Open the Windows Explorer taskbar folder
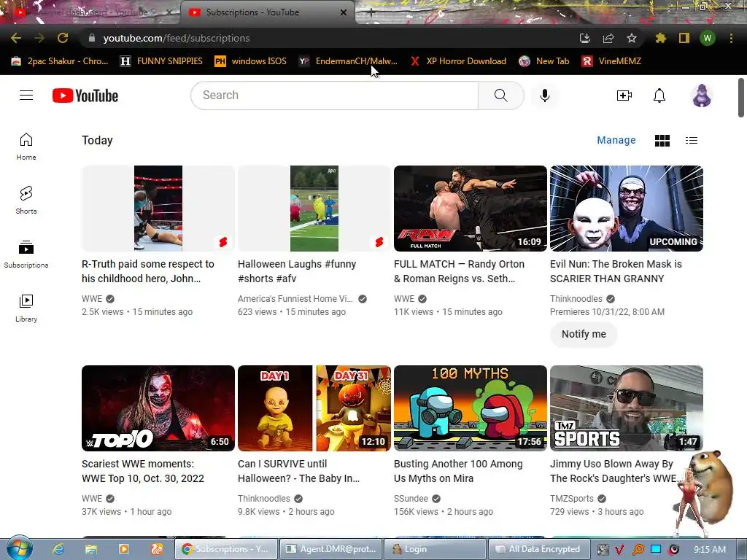This screenshot has height=560, width=747. tap(91, 549)
